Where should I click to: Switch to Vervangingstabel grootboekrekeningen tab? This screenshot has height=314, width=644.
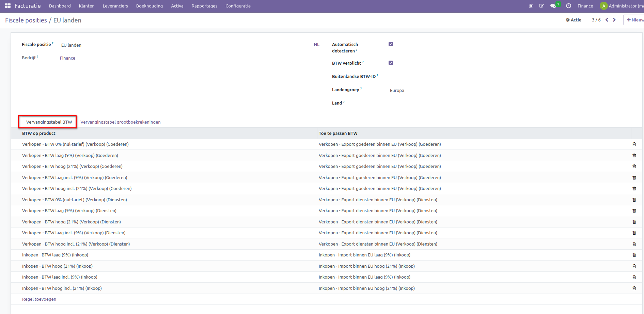click(x=120, y=122)
